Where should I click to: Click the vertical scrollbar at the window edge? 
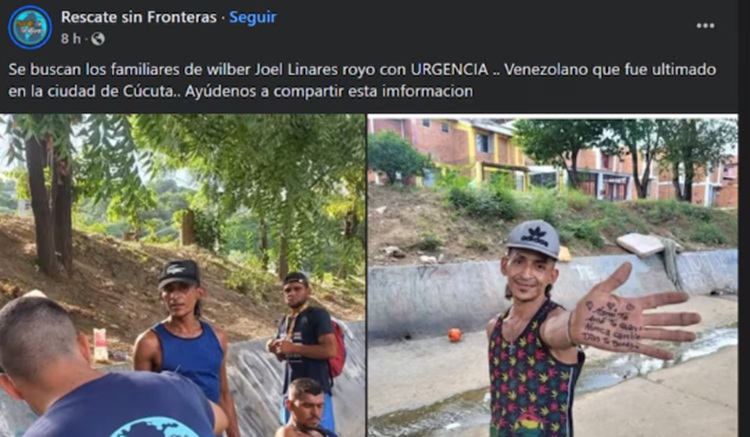[x=744, y=218]
